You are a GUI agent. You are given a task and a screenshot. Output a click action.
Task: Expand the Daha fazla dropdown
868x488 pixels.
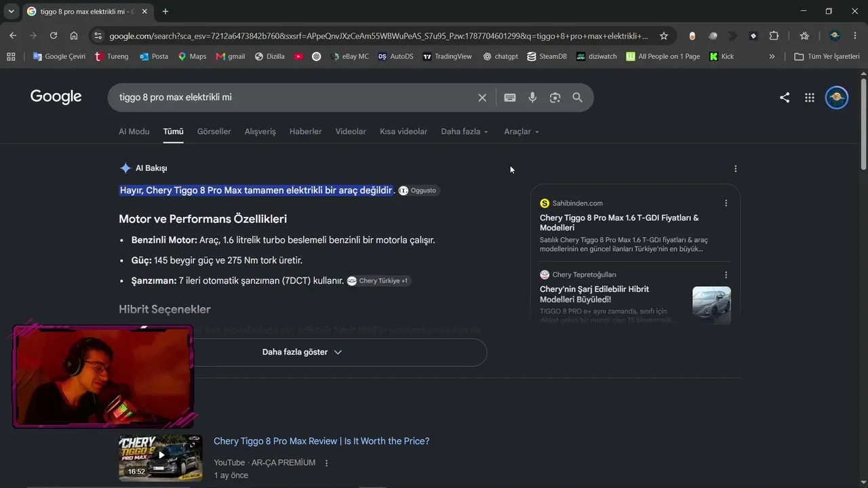coord(465,131)
